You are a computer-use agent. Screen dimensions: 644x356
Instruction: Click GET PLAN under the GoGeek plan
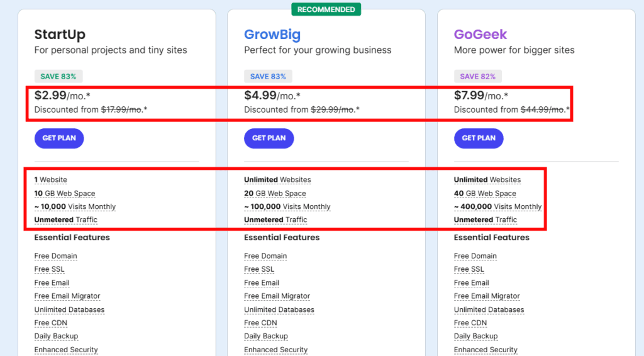(x=478, y=138)
